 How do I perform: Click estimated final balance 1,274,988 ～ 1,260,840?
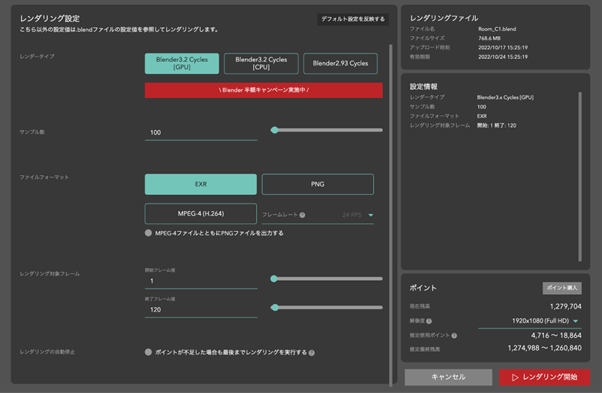pyautogui.click(x=544, y=348)
